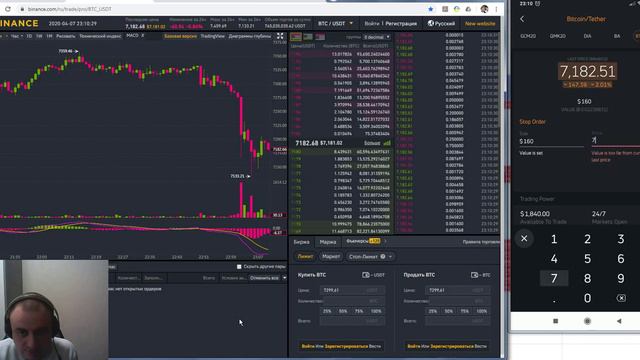Tap the Android home circle button

pyautogui.click(x=587, y=321)
